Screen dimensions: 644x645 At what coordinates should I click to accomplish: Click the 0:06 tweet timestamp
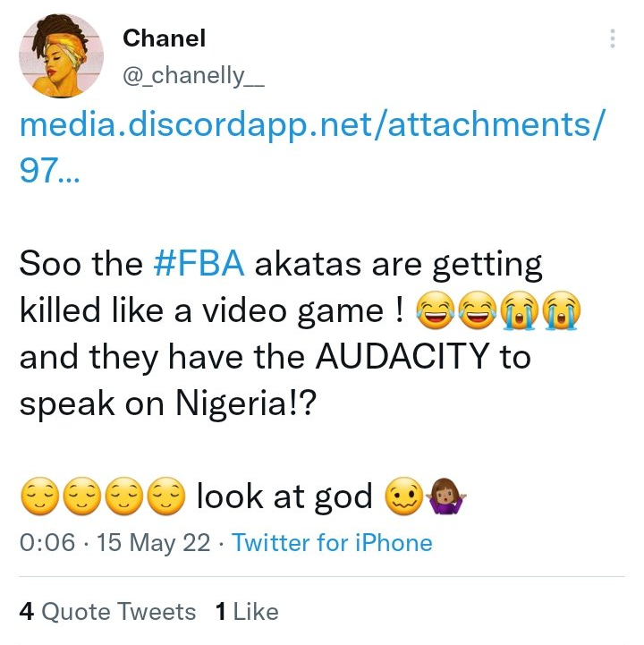pyautogui.click(x=47, y=542)
